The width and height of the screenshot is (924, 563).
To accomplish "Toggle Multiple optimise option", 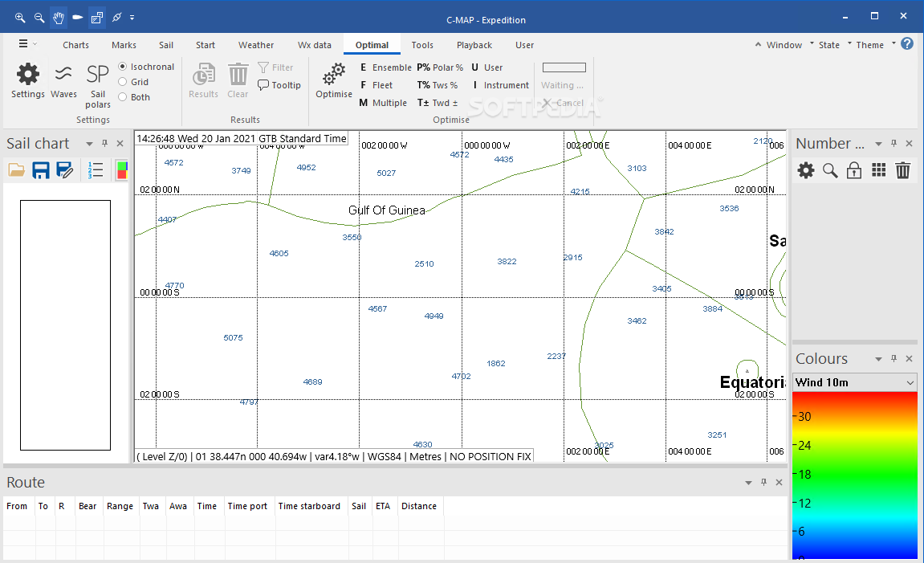I will [x=383, y=103].
